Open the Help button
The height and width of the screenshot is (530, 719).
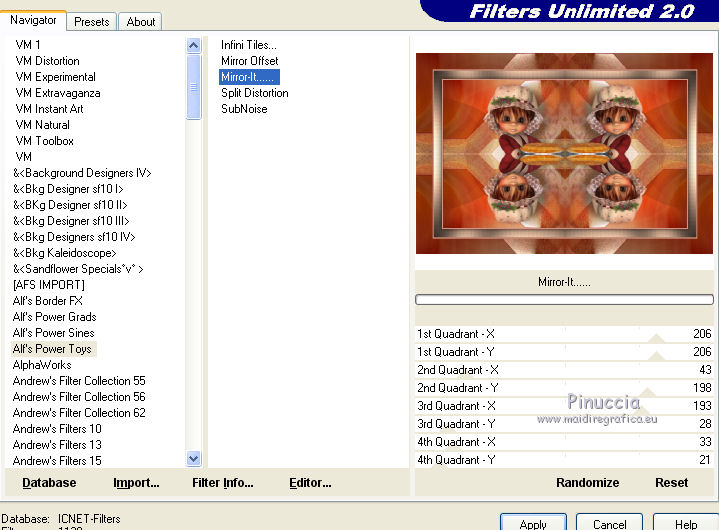tap(686, 523)
